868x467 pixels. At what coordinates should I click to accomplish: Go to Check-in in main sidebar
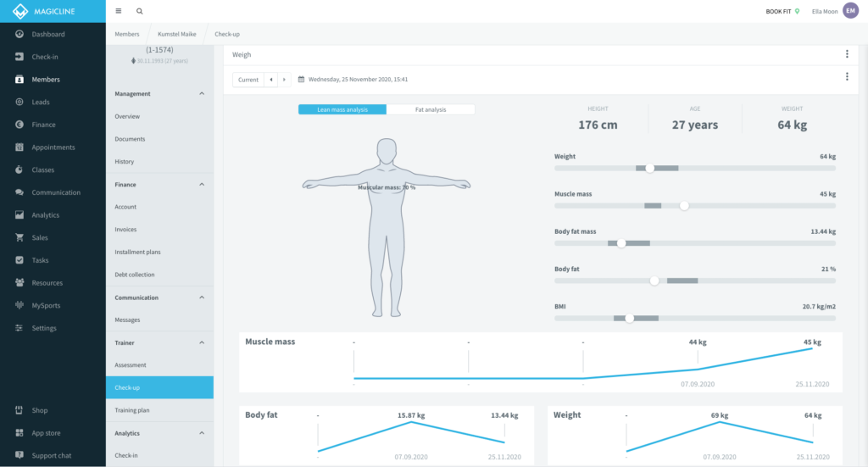tap(44, 57)
